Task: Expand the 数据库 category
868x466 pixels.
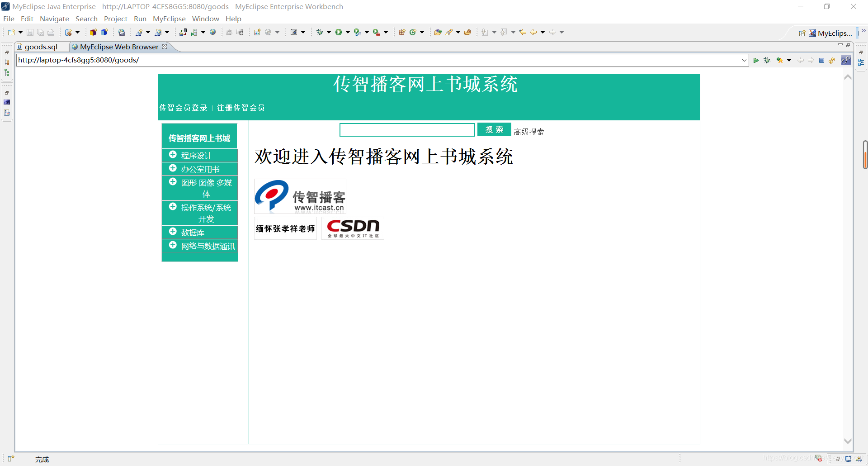Action: 173,232
